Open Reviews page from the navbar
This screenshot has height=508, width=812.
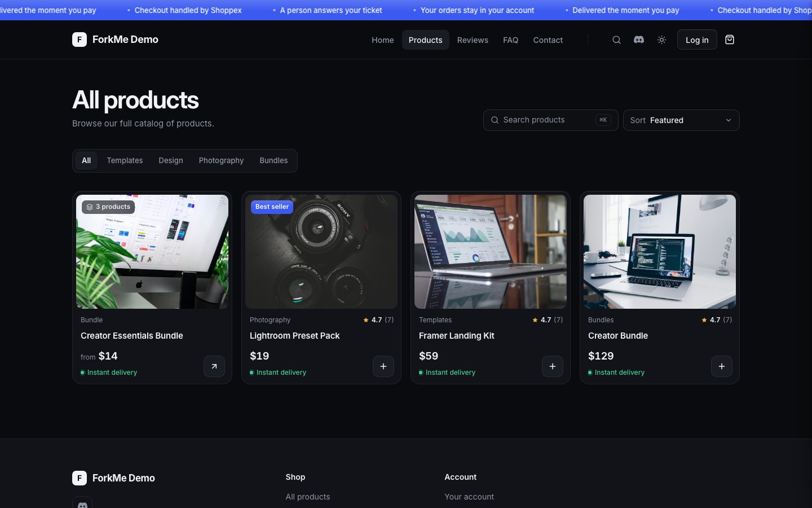coord(473,40)
